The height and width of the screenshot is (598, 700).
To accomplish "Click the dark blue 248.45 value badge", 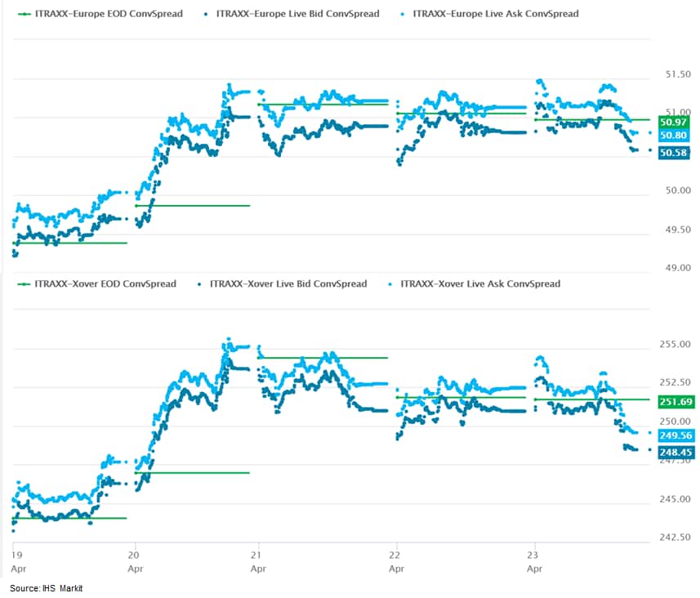I will [x=676, y=451].
